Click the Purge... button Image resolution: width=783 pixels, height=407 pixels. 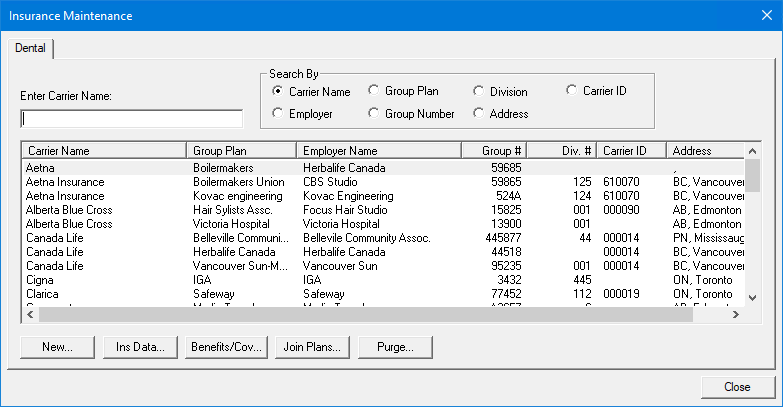396,347
